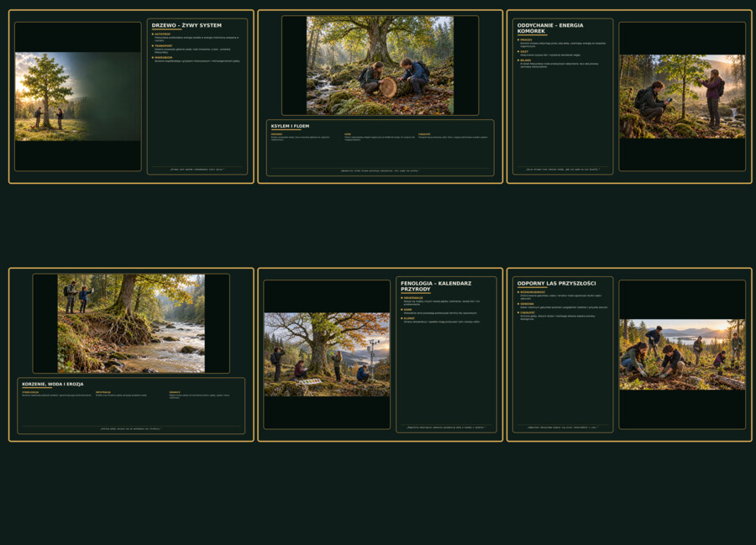
Task: Click the 'PROCES' bullet heading
Action: coord(526,40)
